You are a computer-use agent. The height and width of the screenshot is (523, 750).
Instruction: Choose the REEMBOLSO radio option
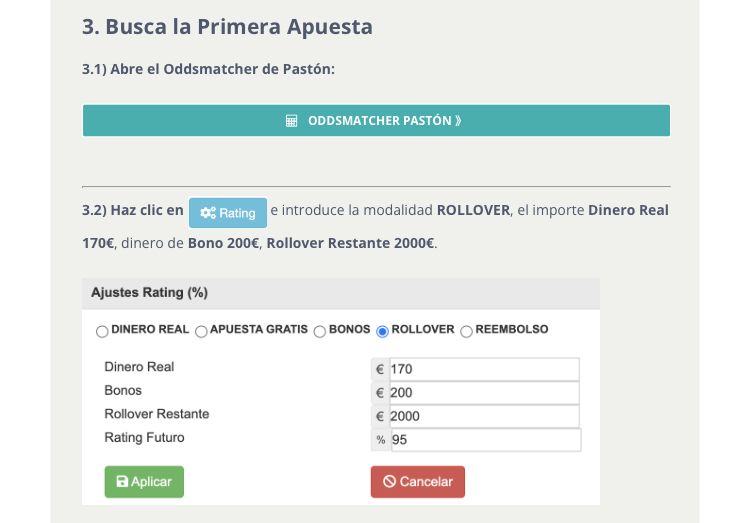point(466,331)
